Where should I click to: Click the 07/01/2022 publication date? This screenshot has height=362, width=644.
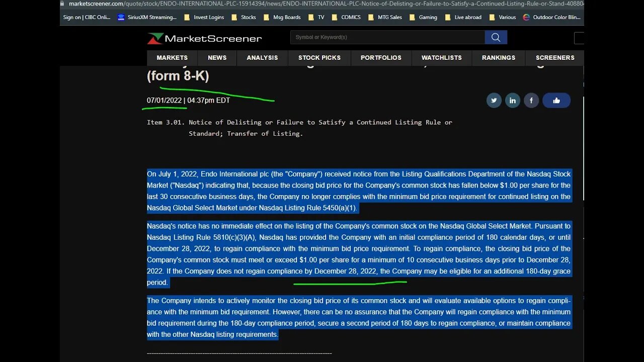[x=164, y=101]
